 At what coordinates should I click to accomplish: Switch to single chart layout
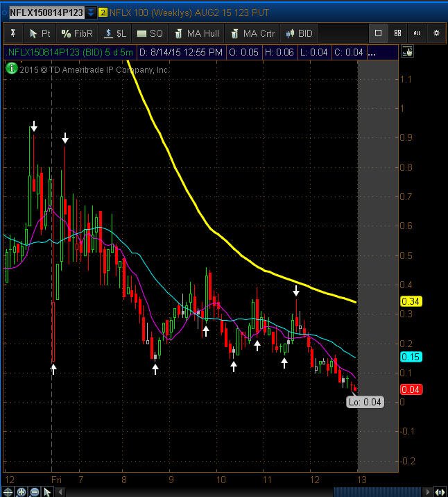(378, 33)
